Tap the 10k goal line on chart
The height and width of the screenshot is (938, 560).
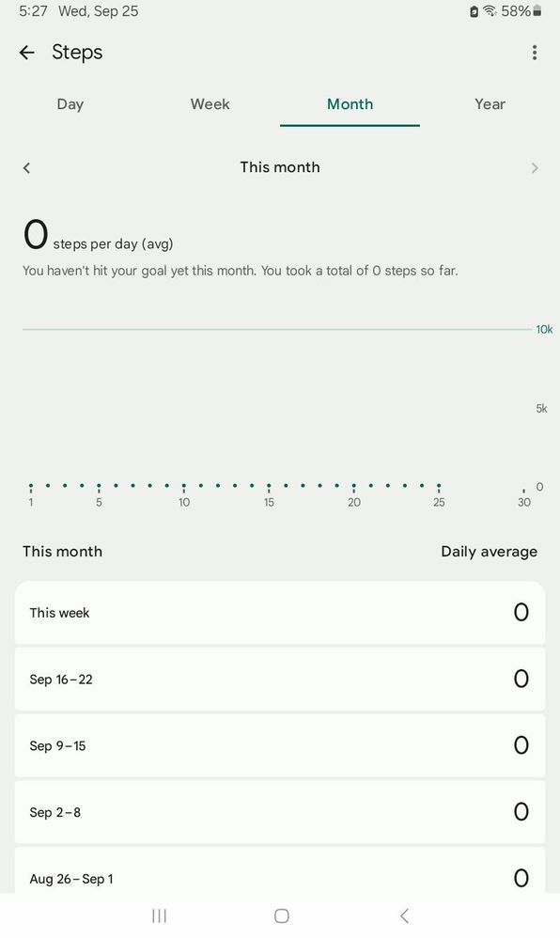(276, 329)
